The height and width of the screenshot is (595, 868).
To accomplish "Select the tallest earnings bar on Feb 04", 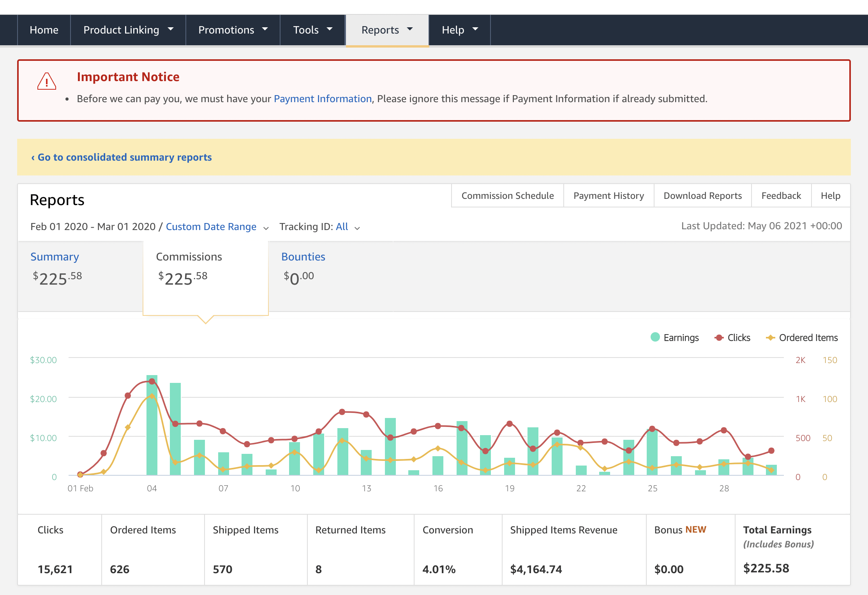I will (152, 425).
